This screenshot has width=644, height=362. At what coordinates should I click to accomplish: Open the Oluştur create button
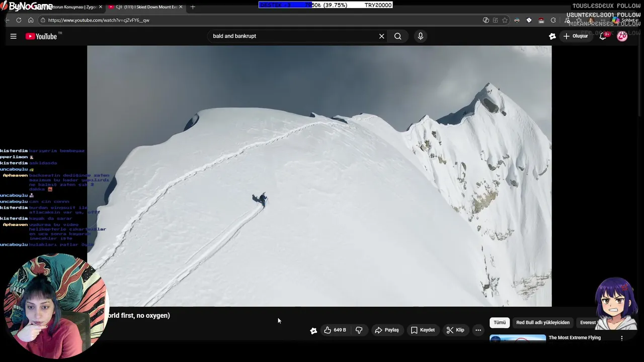click(576, 36)
